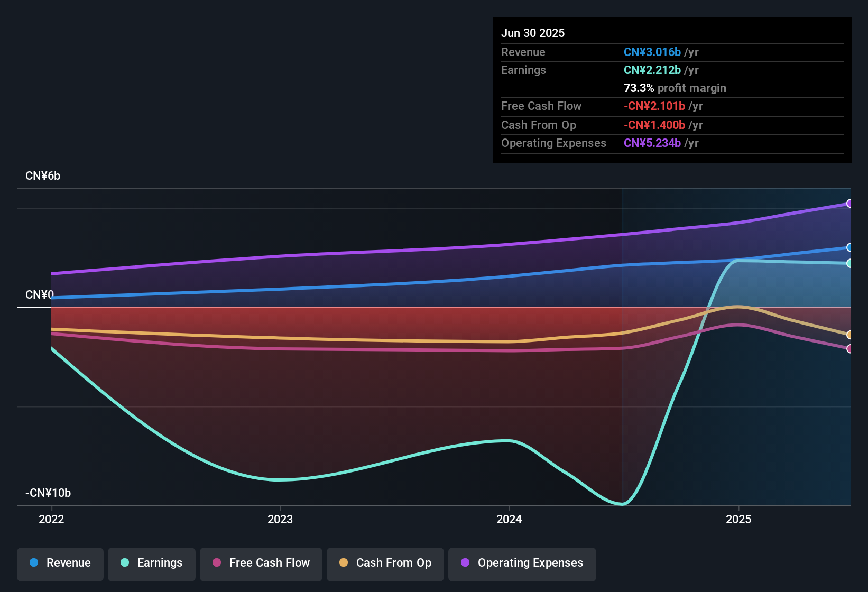Hide the Cash From Op series
The width and height of the screenshot is (868, 592).
click(385, 563)
